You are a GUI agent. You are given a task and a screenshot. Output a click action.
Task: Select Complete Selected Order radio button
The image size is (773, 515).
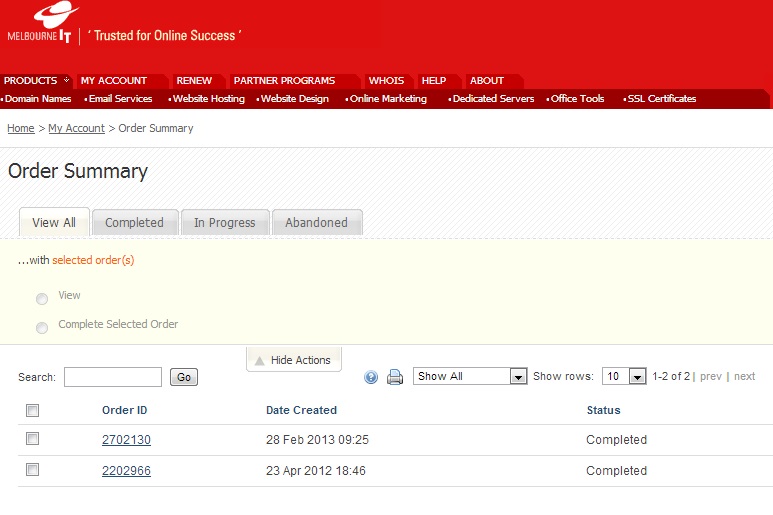[x=42, y=328]
